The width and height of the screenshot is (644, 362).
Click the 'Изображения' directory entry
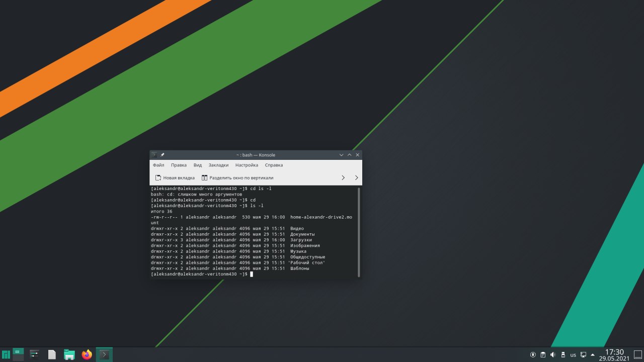[305, 245]
